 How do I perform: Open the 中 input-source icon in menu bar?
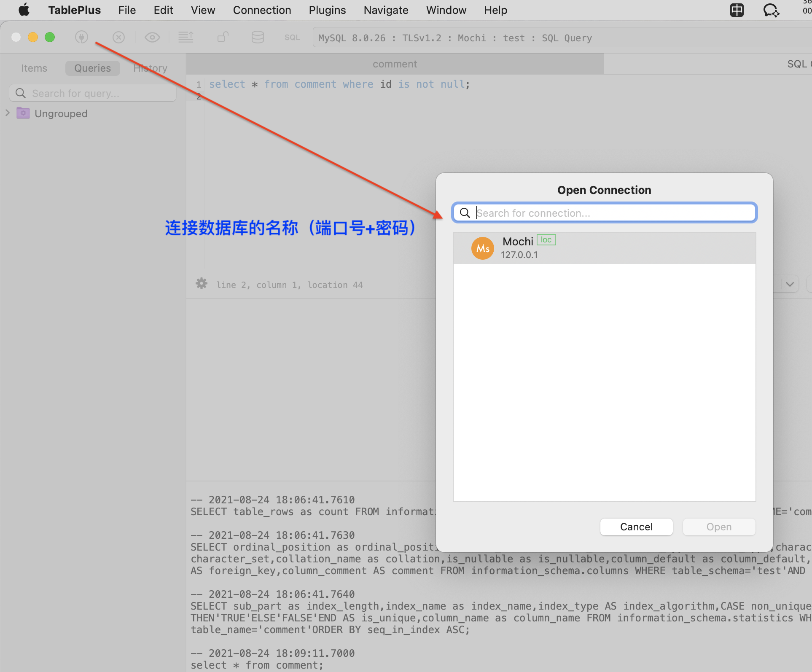point(737,10)
